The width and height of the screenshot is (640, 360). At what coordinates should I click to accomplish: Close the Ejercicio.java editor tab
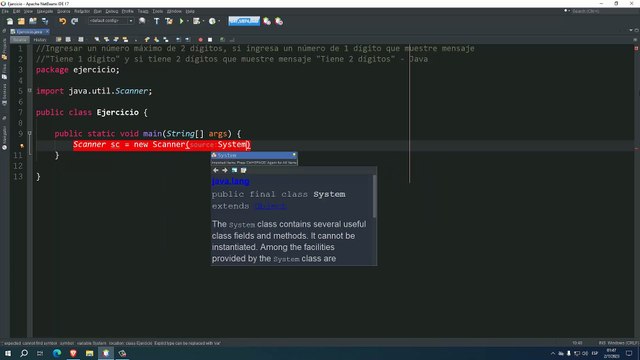click(x=47, y=31)
